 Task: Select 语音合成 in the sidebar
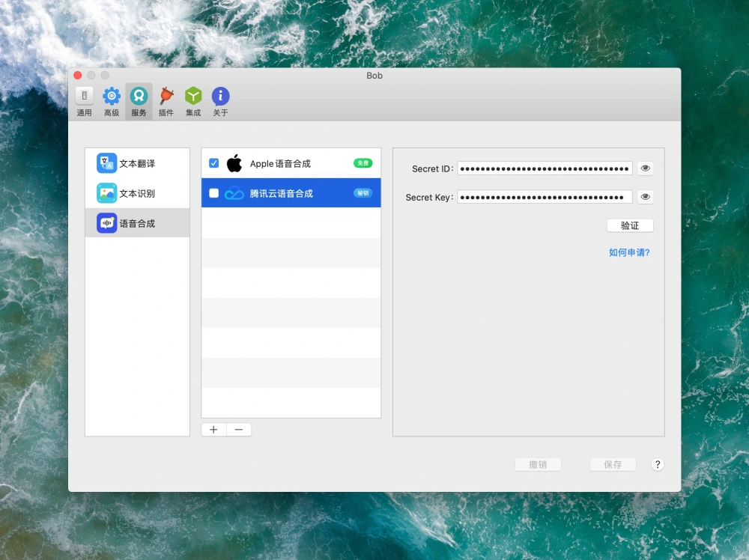point(138,223)
